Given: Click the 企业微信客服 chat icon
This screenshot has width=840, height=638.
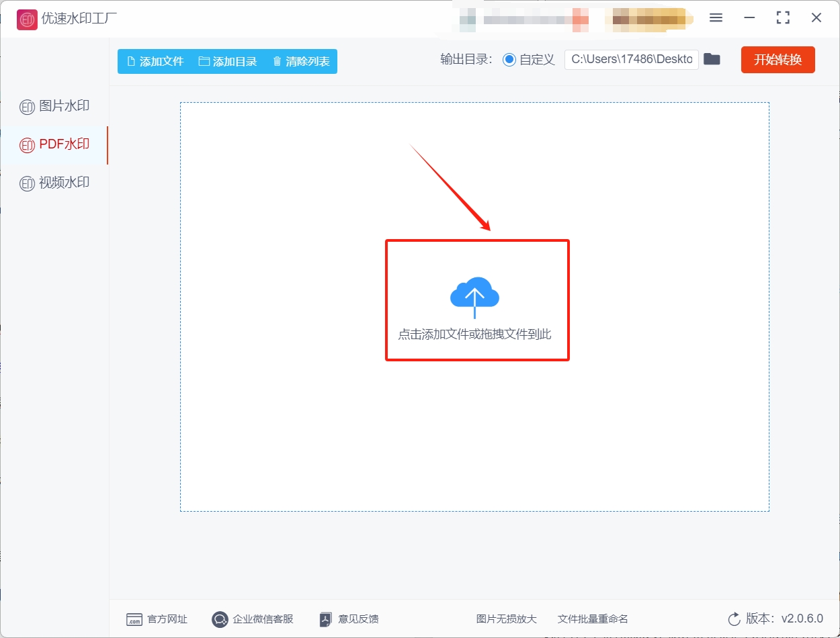Looking at the screenshot, I should pos(219,619).
